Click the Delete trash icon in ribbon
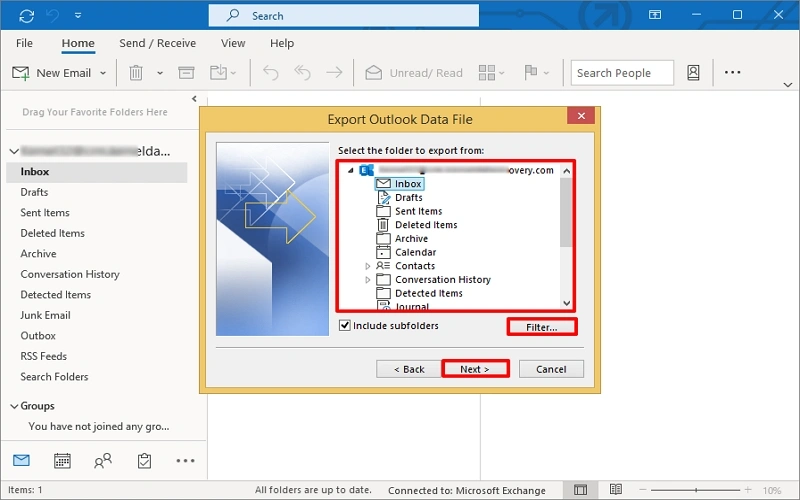Screen dimensions: 800x500 click(x=136, y=73)
